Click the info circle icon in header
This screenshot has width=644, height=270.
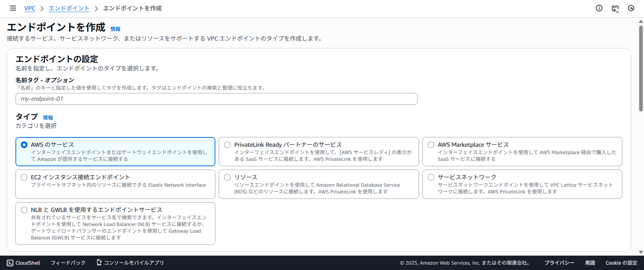click(599, 8)
